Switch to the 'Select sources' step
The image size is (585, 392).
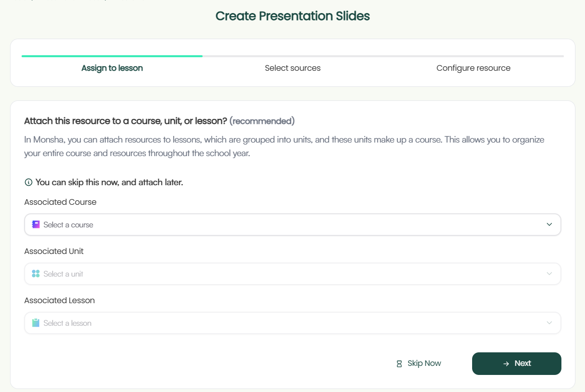coord(292,68)
